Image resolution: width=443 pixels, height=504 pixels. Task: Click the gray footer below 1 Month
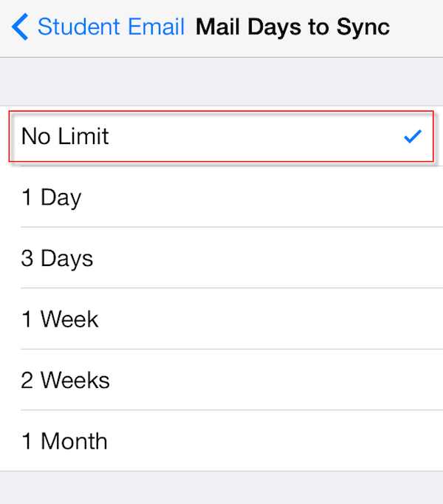pos(221,488)
